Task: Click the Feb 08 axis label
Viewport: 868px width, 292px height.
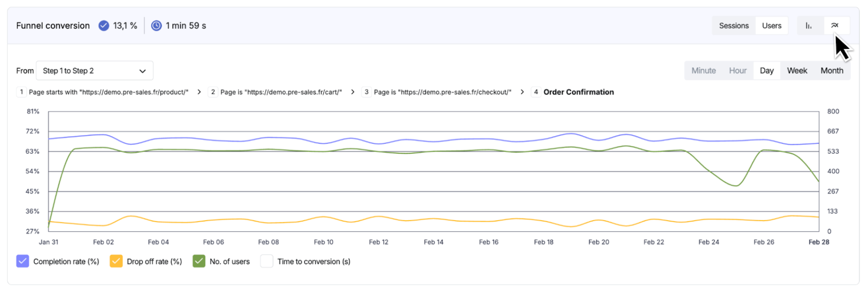Action: point(269,242)
